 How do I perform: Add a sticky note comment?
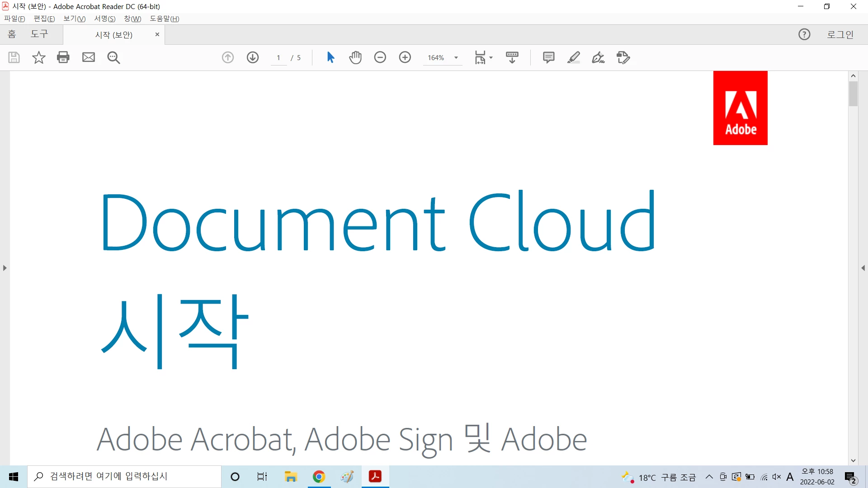[548, 57]
